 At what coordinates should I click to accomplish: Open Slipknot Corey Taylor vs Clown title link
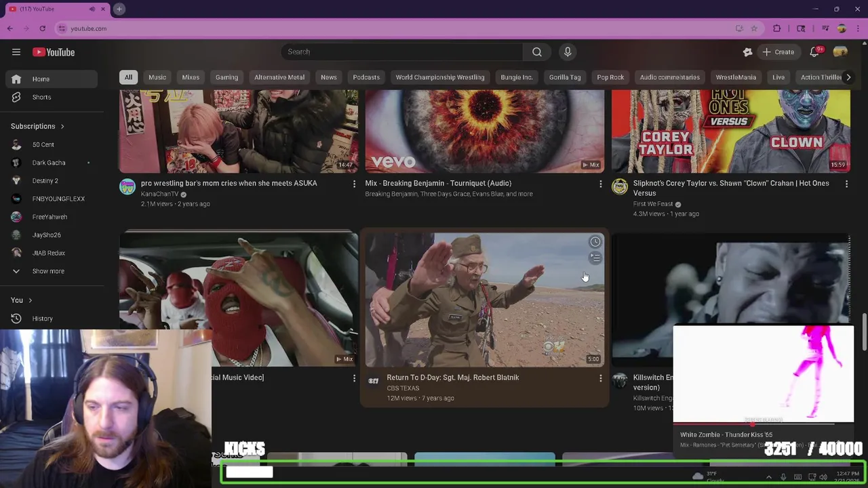click(731, 188)
